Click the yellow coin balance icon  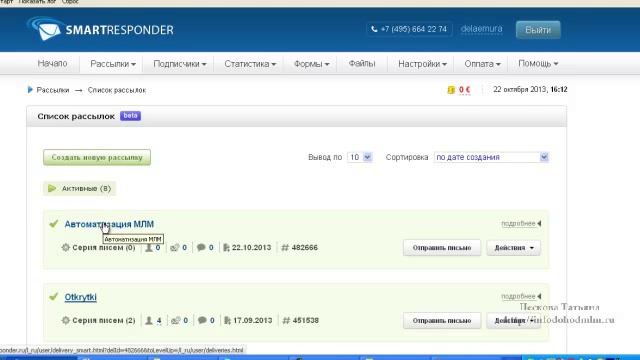click(x=451, y=90)
